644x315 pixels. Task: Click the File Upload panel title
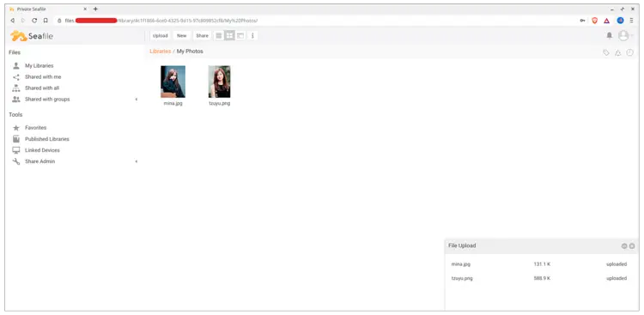(462, 245)
